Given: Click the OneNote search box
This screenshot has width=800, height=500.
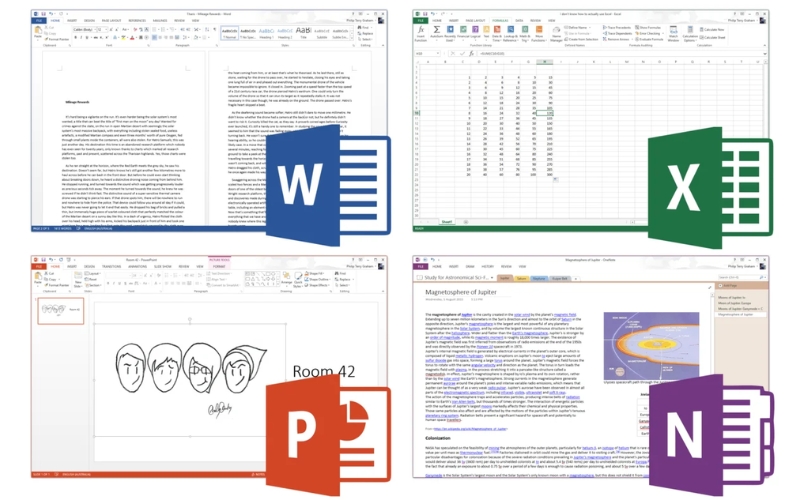Looking at the screenshot, I should [742, 278].
